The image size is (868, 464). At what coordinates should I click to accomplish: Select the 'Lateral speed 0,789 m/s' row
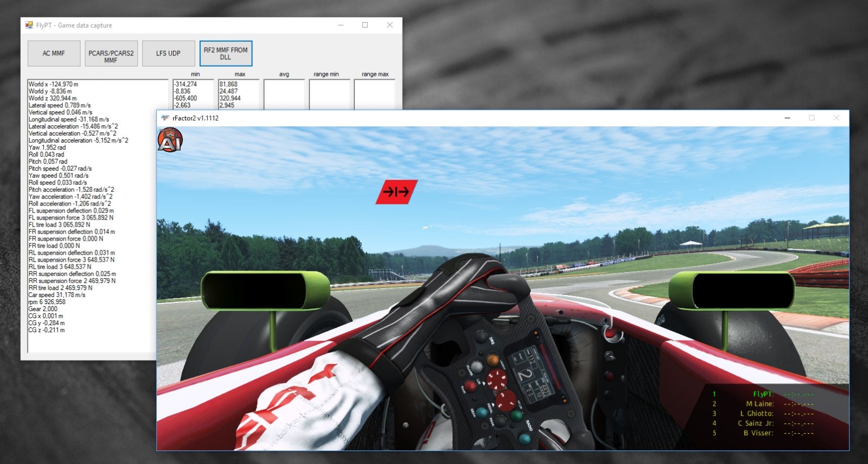pyautogui.click(x=60, y=106)
